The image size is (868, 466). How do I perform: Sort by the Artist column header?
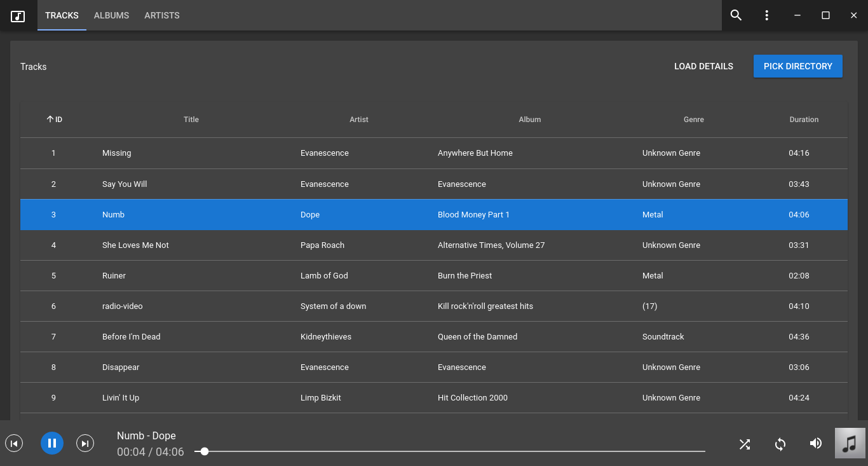click(359, 120)
